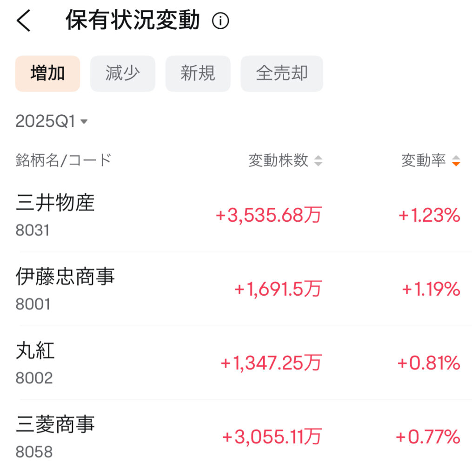
Task: Open the 2025Q1 quarter dropdown
Action: [x=46, y=122]
